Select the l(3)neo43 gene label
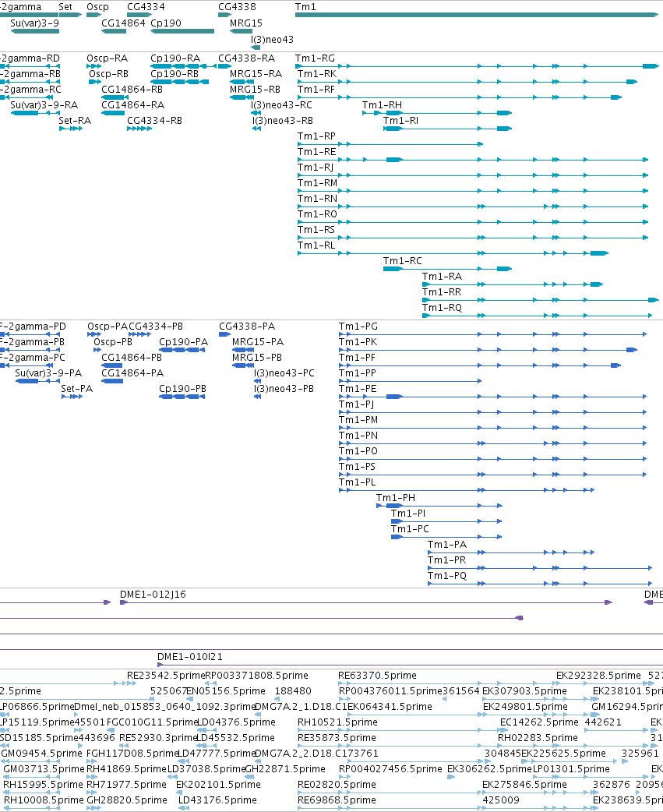Screen dimensions: 663x812 [x=272, y=40]
